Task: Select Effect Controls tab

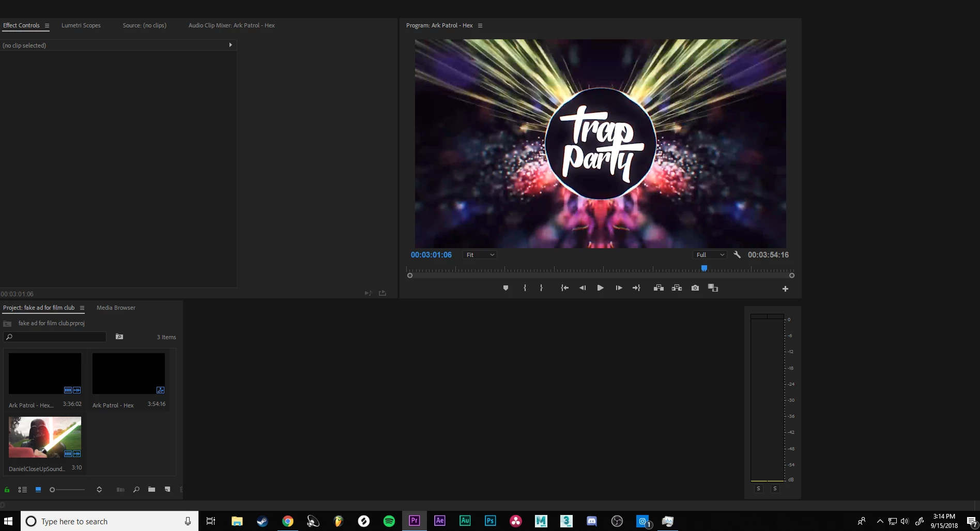Action: coord(21,25)
